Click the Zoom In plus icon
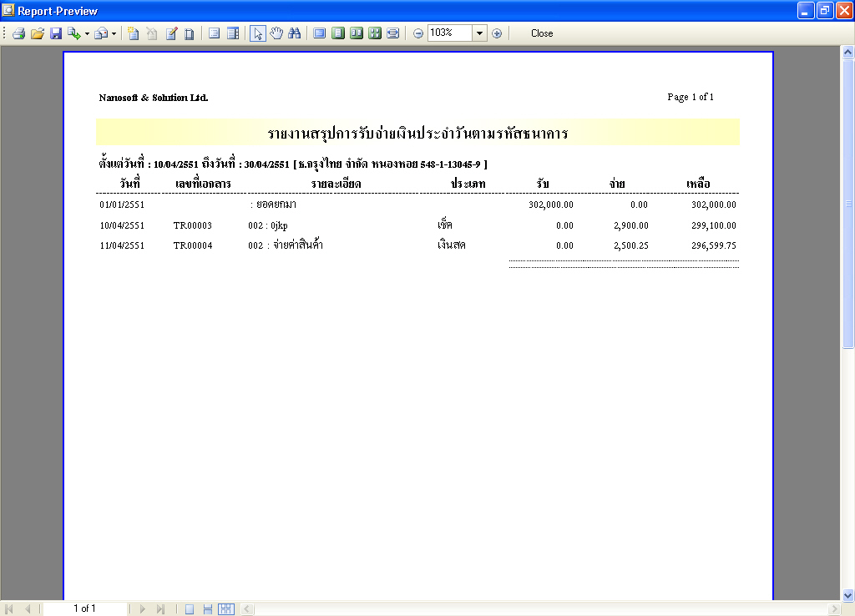This screenshot has height=616, width=855. [497, 33]
